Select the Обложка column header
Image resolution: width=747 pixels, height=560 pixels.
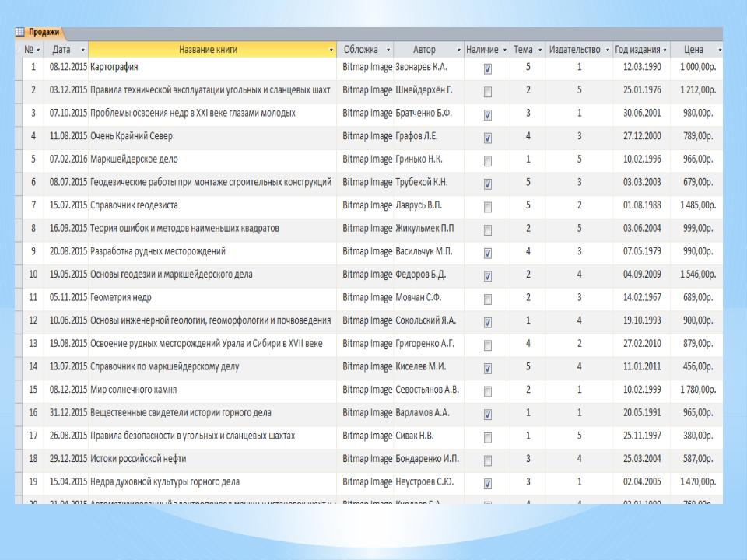point(366,50)
